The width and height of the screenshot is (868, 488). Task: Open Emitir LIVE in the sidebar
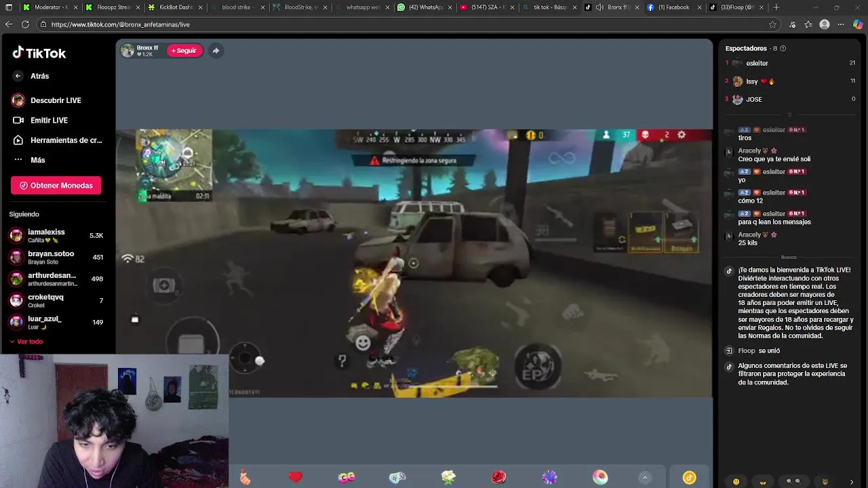click(x=49, y=120)
